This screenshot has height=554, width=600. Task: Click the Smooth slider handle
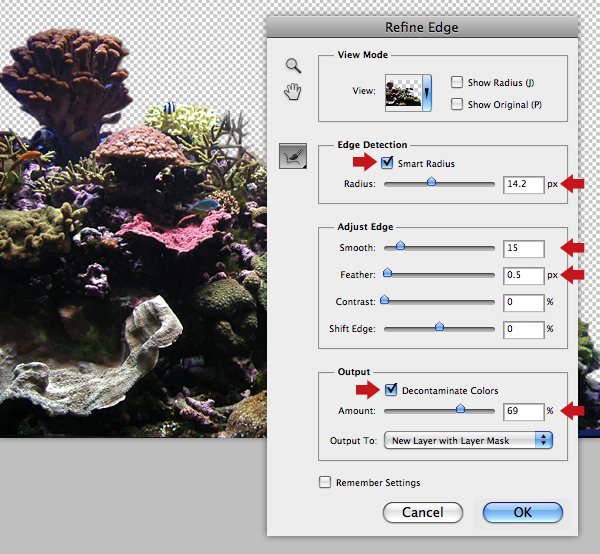click(x=400, y=246)
